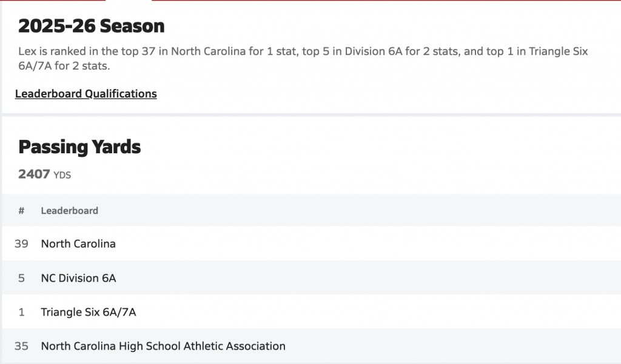Image resolution: width=621 pixels, height=364 pixels.
Task: Open the NC Division 6A leaderboard
Action: (x=78, y=278)
